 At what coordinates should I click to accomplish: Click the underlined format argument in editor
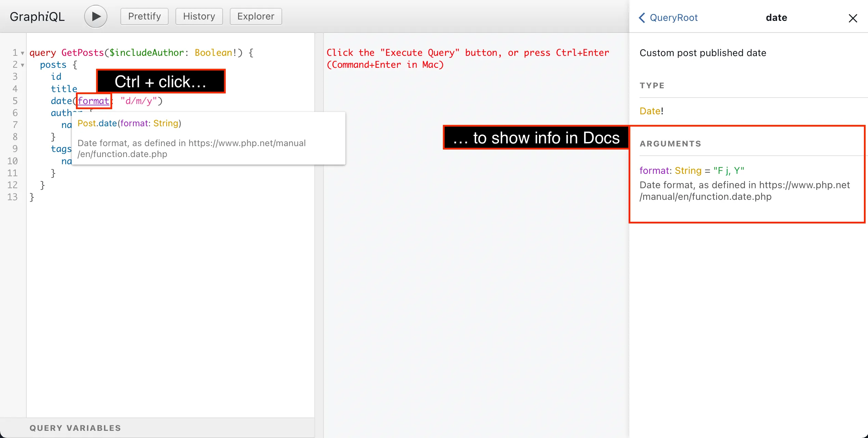coord(93,101)
